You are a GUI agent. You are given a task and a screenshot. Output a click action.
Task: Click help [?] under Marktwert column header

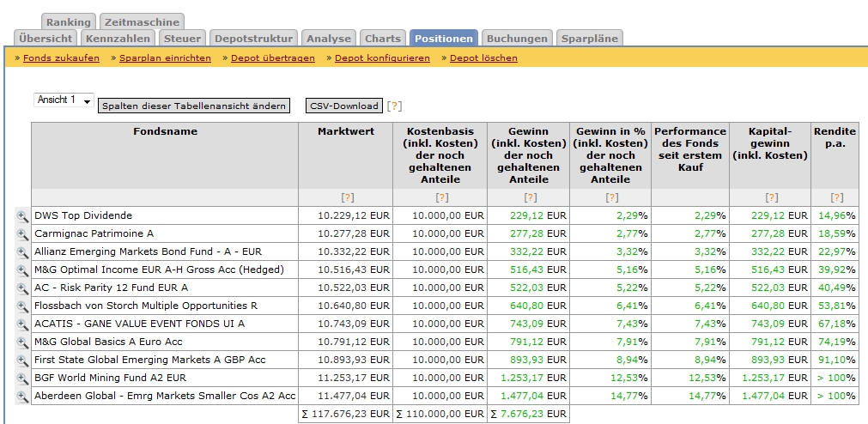tap(348, 197)
